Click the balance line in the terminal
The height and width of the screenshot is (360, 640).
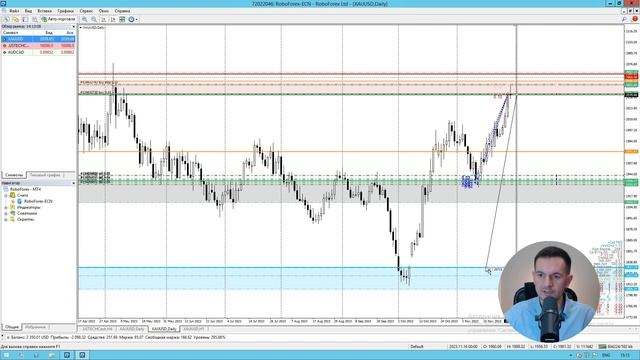[116, 338]
